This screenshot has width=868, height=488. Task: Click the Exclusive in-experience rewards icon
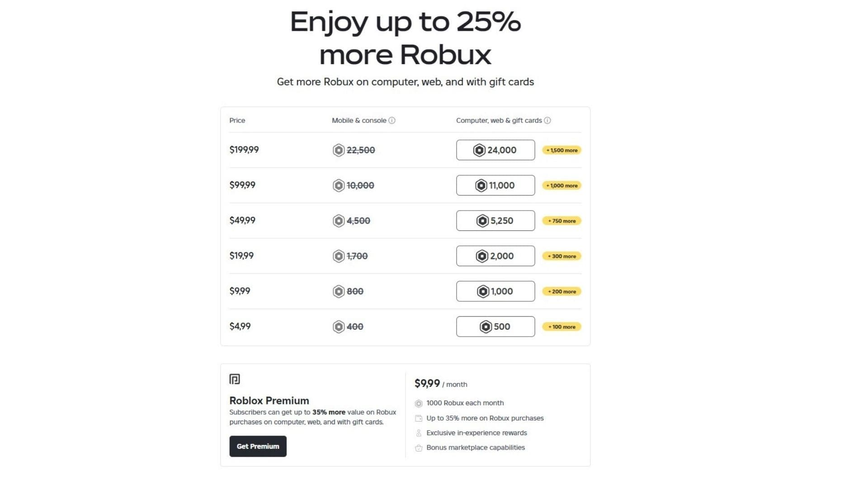tap(419, 433)
